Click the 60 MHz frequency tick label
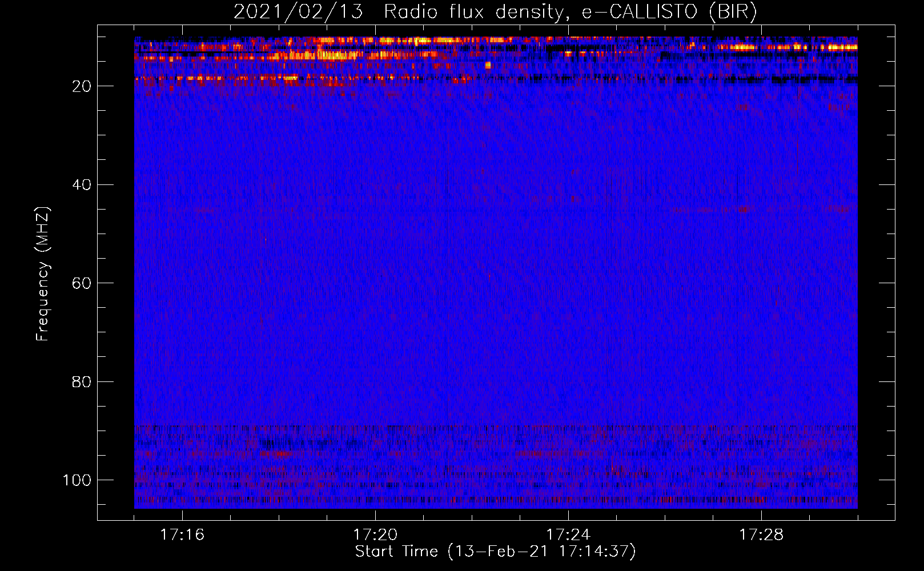924x571 pixels. pyautogui.click(x=82, y=283)
